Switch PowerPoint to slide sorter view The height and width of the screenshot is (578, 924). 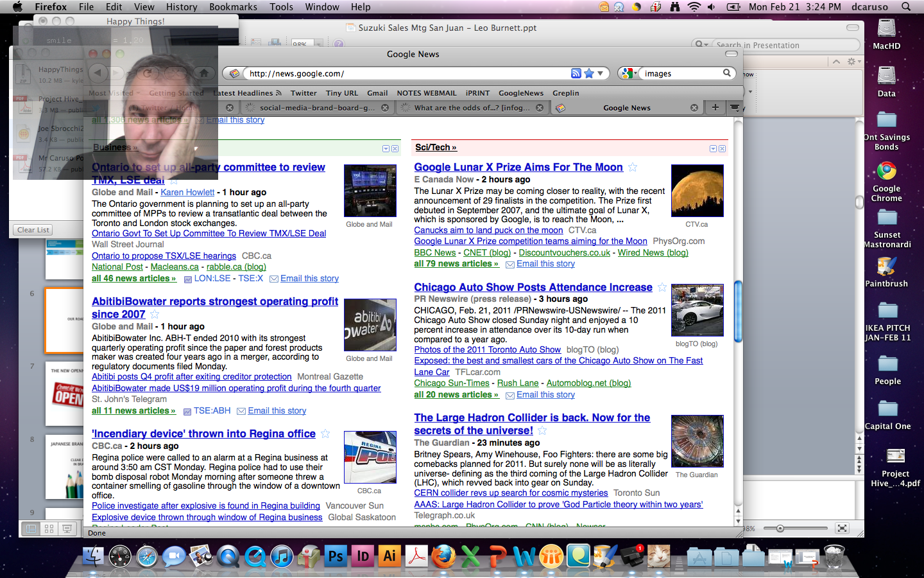pos(49,529)
